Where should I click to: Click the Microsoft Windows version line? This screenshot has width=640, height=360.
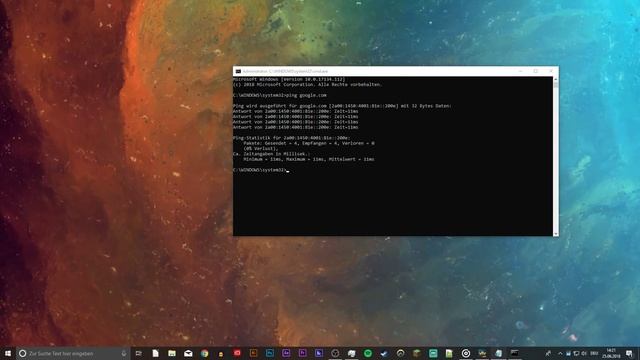pos(289,79)
